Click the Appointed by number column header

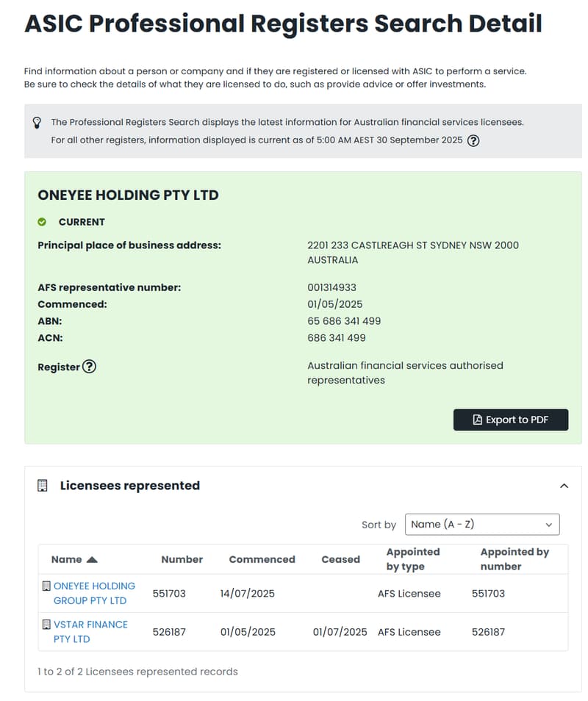(514, 559)
